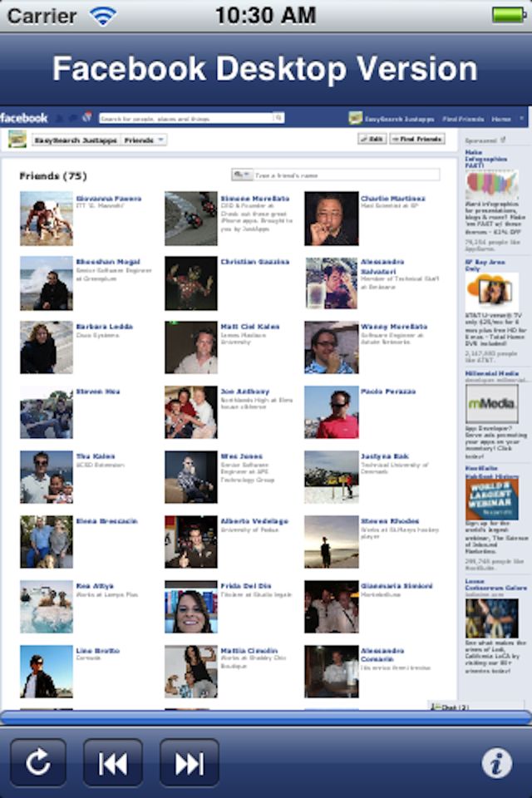Open Alberto Vedelago's profile name link
This screenshot has height=798, width=532.
click(x=254, y=521)
